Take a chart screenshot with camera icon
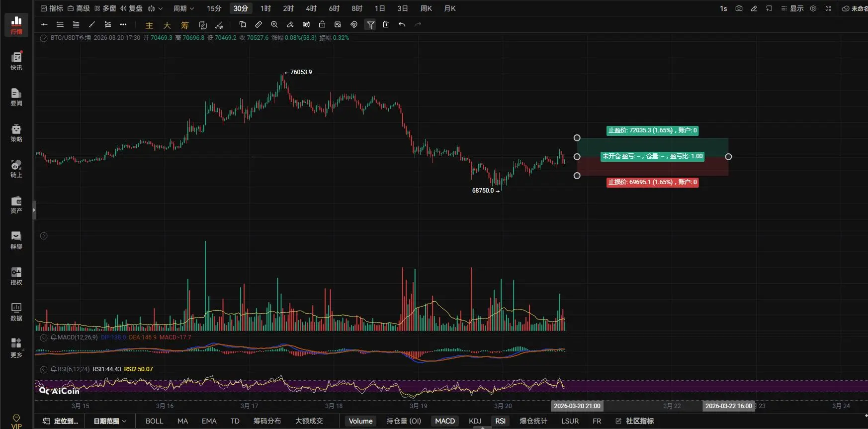The height and width of the screenshot is (429, 868). pos(739,8)
